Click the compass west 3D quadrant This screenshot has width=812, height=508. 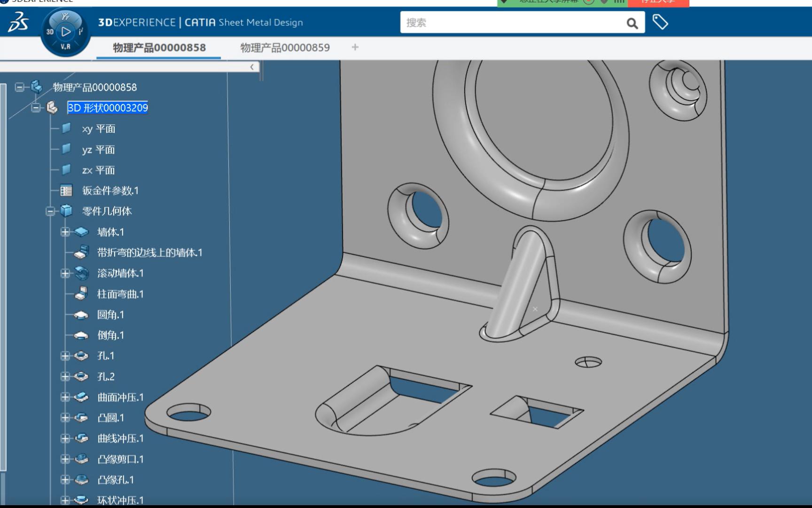coord(50,32)
